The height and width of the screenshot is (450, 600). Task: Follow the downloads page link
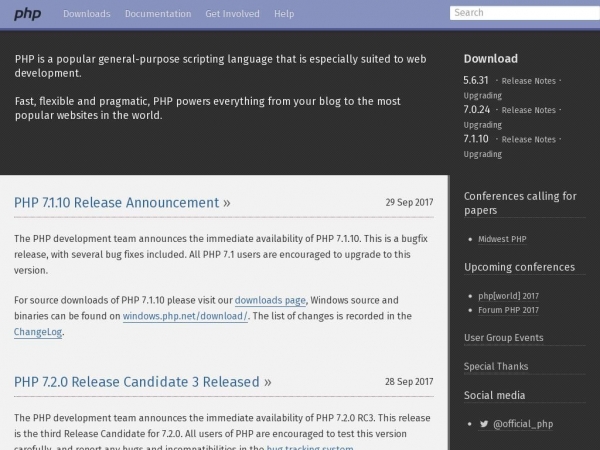coord(270,300)
